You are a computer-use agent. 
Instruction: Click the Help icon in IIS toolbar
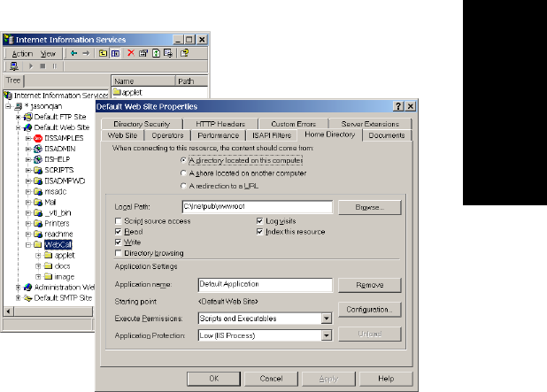184,53
